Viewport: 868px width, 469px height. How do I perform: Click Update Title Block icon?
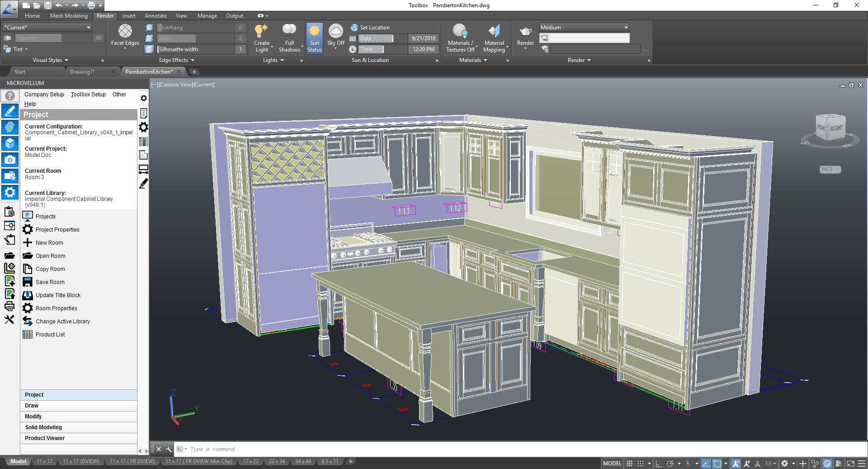(x=28, y=295)
